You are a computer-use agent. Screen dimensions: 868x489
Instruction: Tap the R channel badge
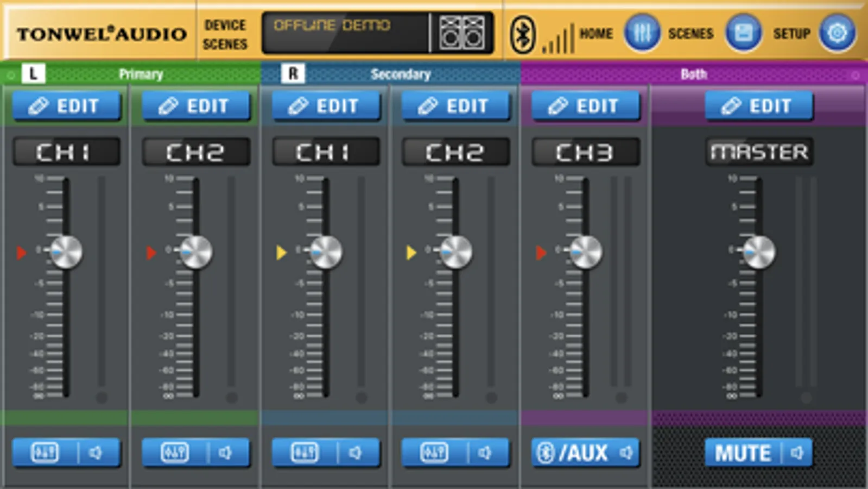[293, 73]
